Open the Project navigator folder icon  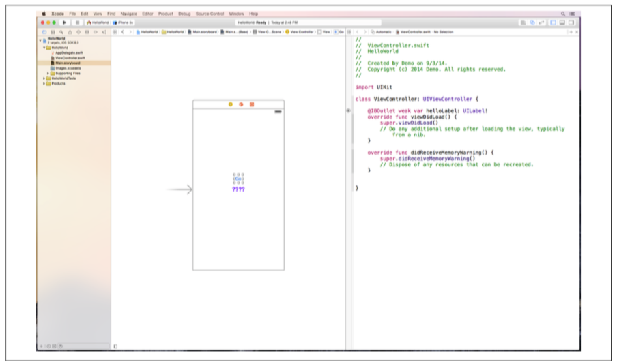(44, 32)
